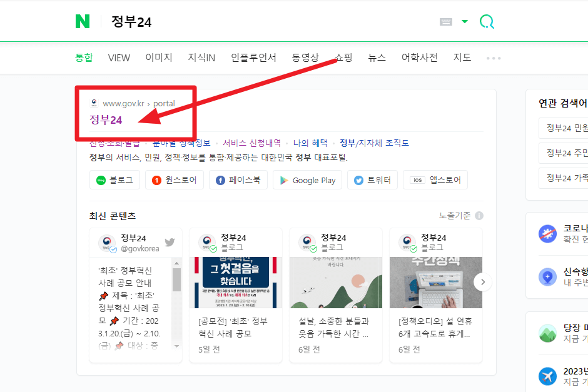Screen dimensions: 588x392
Task: Switch to the 뉴스 tab
Action: click(x=377, y=58)
